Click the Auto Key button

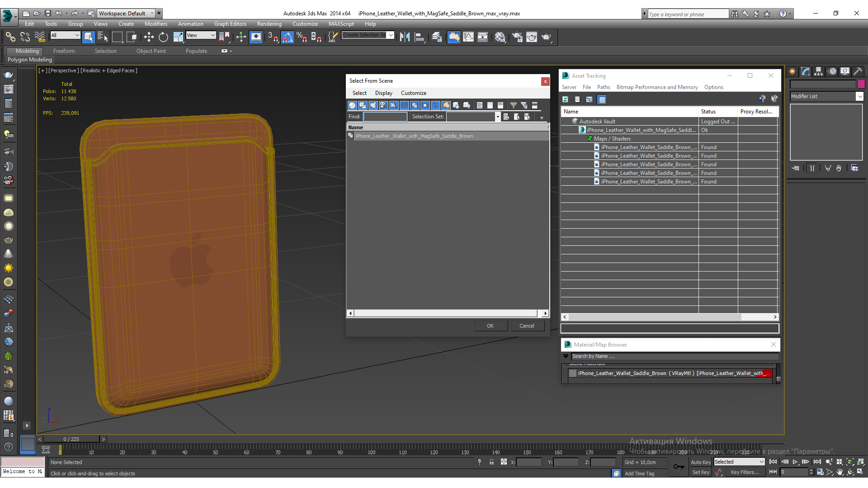click(x=700, y=462)
